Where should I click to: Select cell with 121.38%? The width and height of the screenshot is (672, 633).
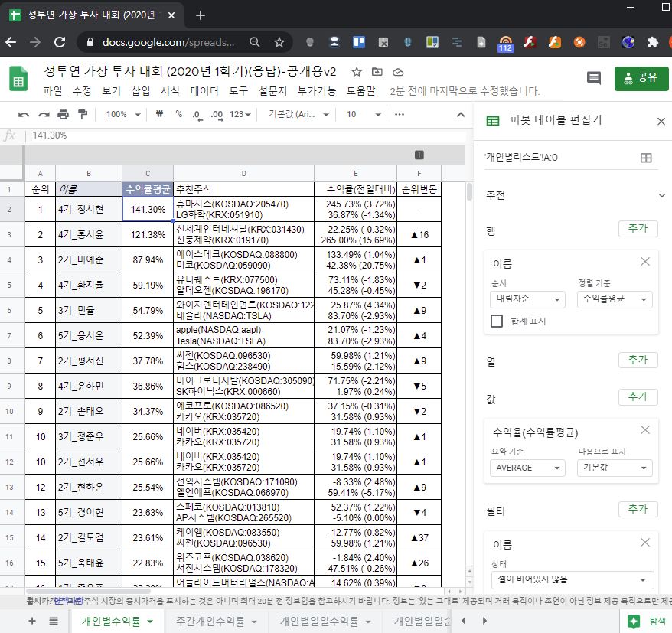pyautogui.click(x=148, y=234)
